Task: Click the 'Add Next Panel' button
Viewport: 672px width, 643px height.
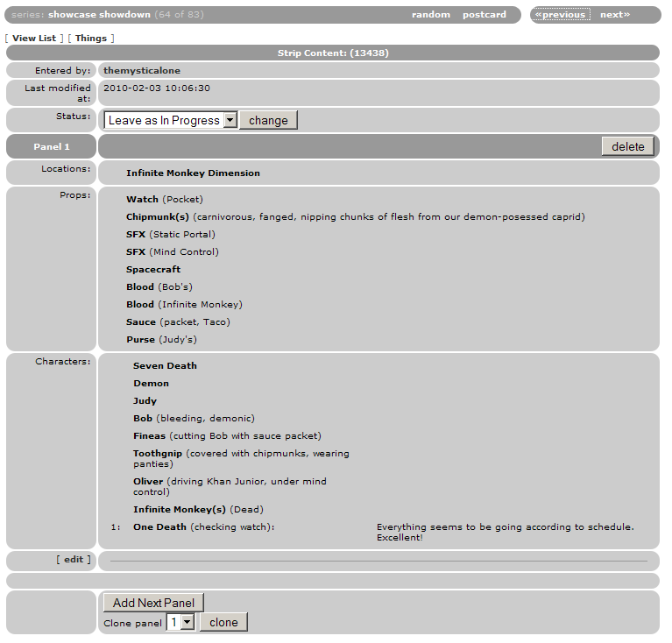Action: click(x=153, y=603)
